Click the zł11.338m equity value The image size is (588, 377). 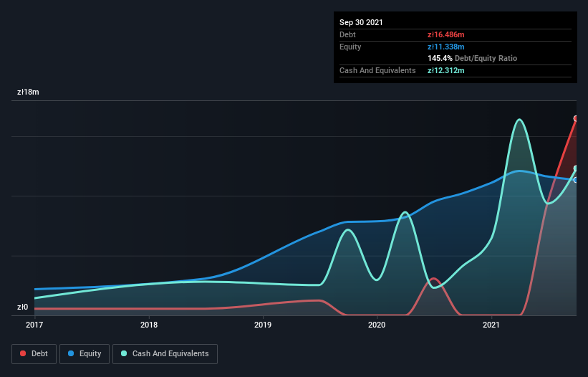point(446,47)
